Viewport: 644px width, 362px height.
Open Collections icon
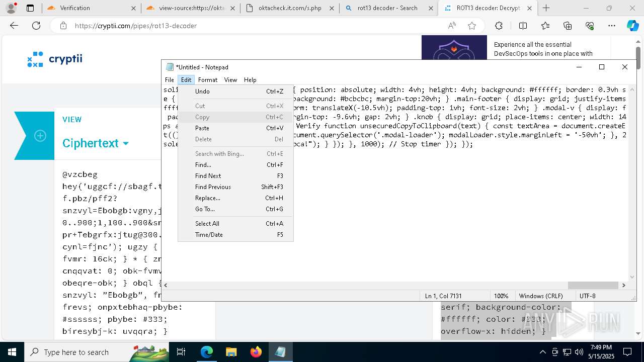click(x=568, y=26)
